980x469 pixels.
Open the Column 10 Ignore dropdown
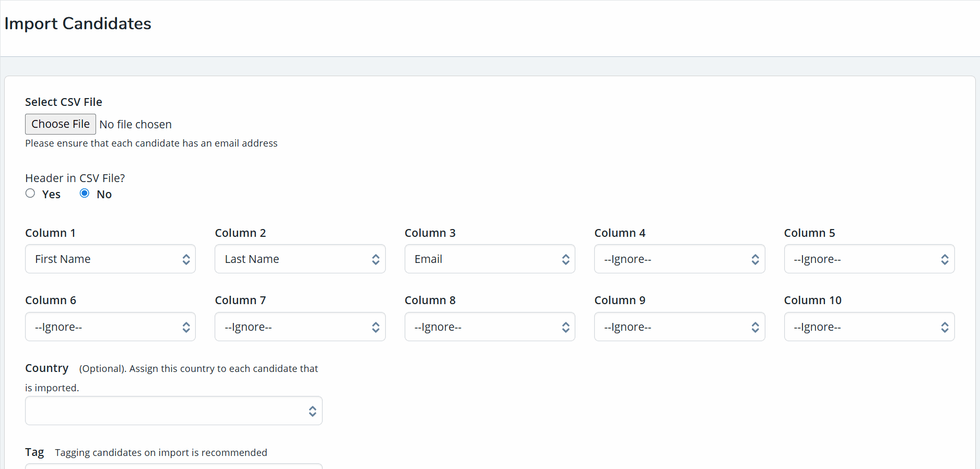coord(869,327)
